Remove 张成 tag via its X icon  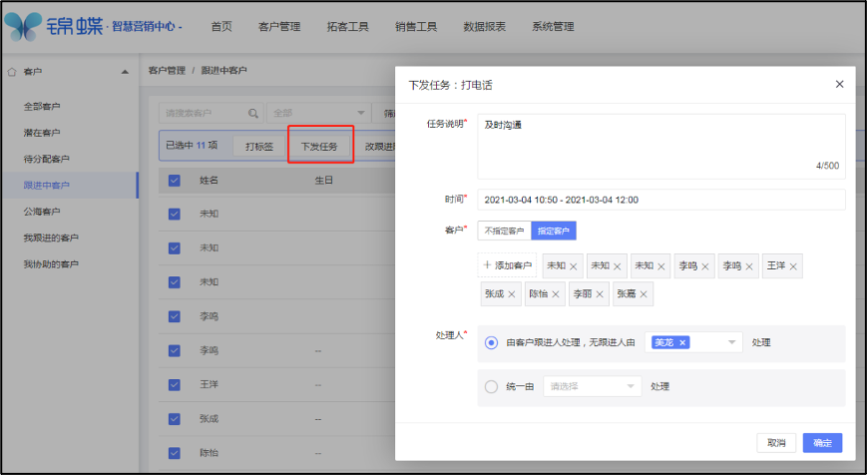coord(512,294)
